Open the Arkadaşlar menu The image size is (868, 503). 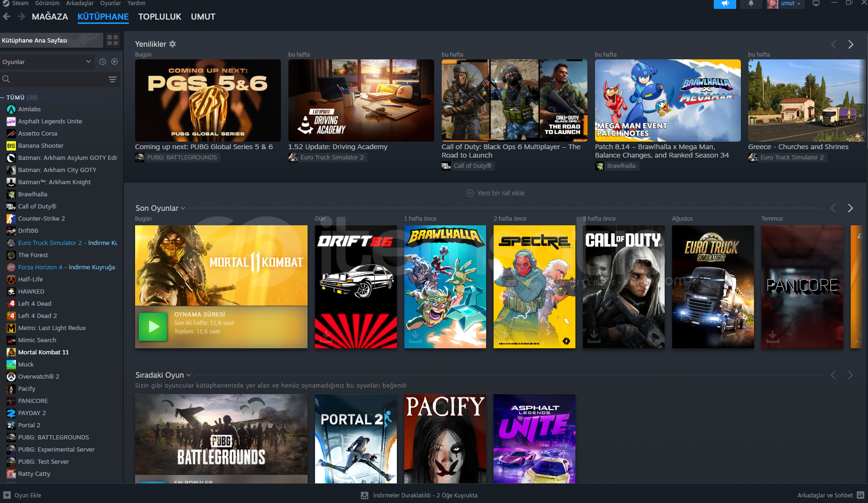(79, 3)
